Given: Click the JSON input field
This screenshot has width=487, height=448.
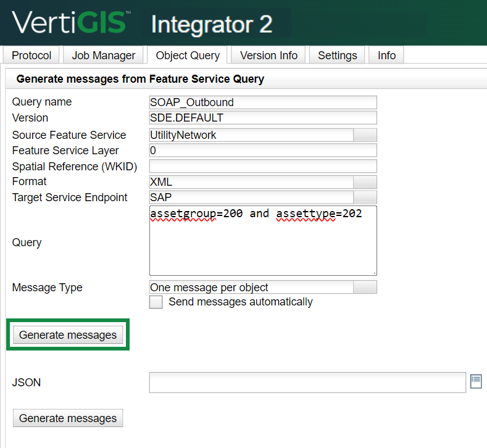Looking at the screenshot, I should (307, 383).
